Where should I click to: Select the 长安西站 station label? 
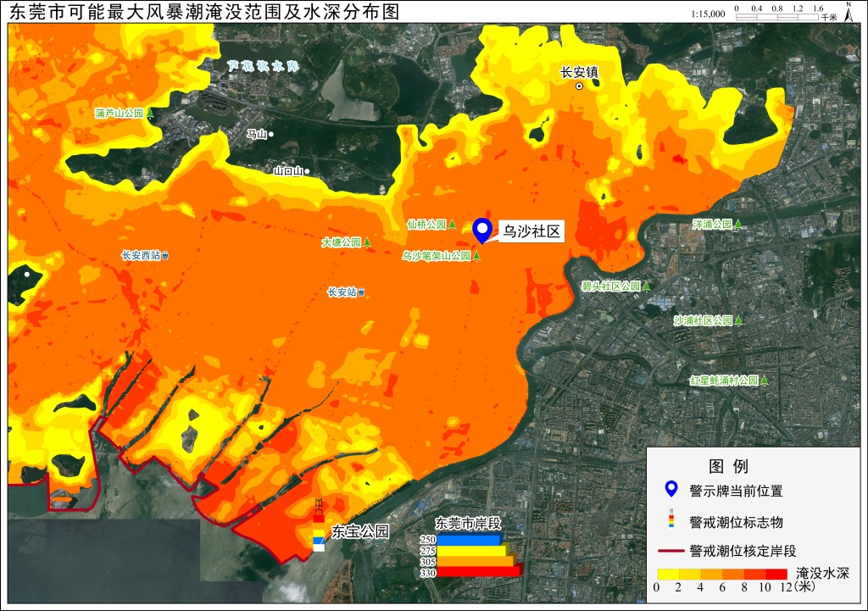click(x=141, y=256)
